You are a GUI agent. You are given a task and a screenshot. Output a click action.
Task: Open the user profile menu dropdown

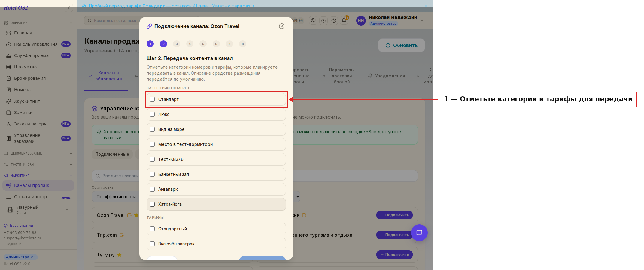click(x=422, y=21)
